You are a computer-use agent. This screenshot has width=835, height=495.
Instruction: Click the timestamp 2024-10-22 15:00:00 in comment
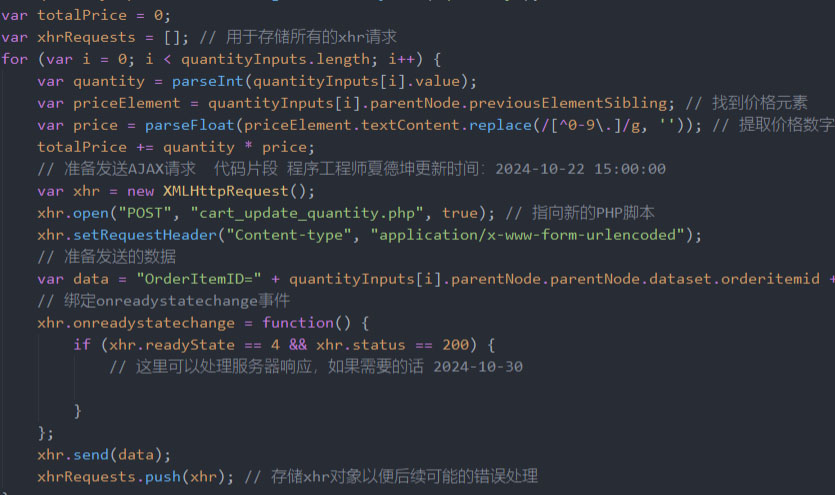[x=579, y=169]
